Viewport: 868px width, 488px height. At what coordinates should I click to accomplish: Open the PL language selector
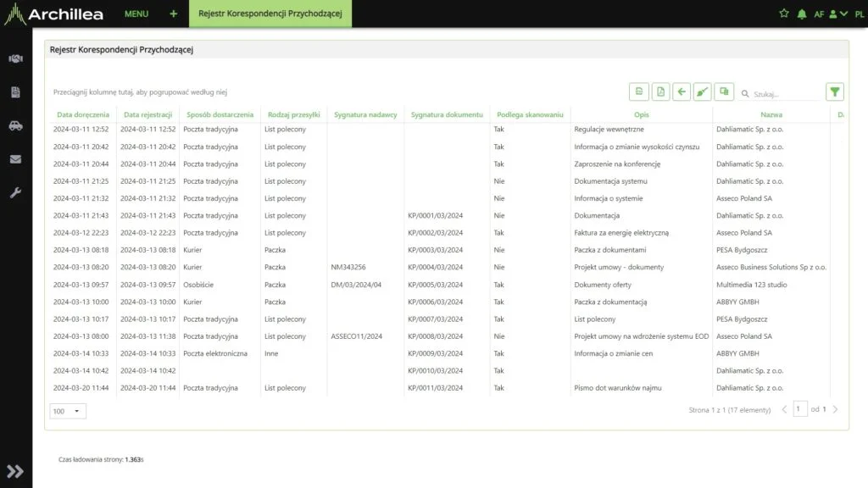[859, 14]
